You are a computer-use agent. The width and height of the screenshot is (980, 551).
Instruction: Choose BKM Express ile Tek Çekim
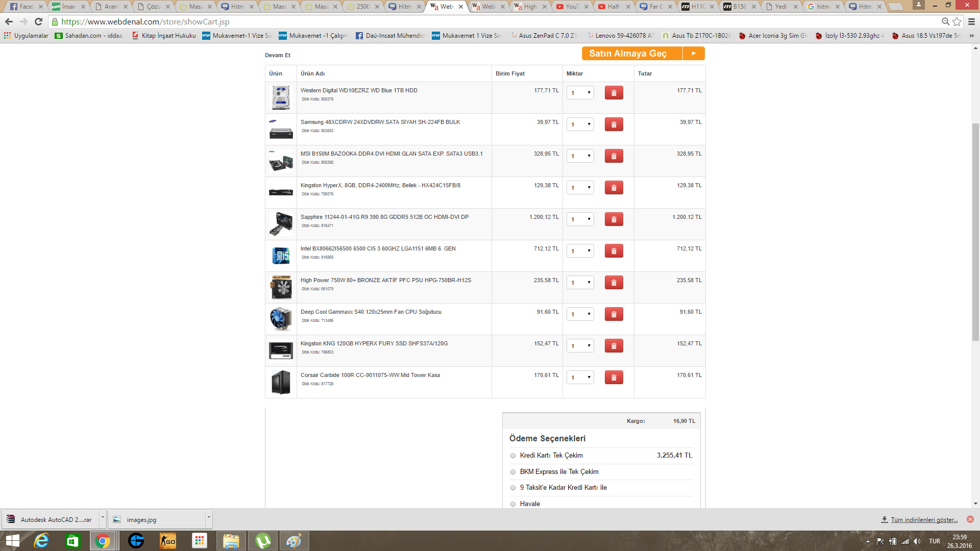(x=513, y=472)
